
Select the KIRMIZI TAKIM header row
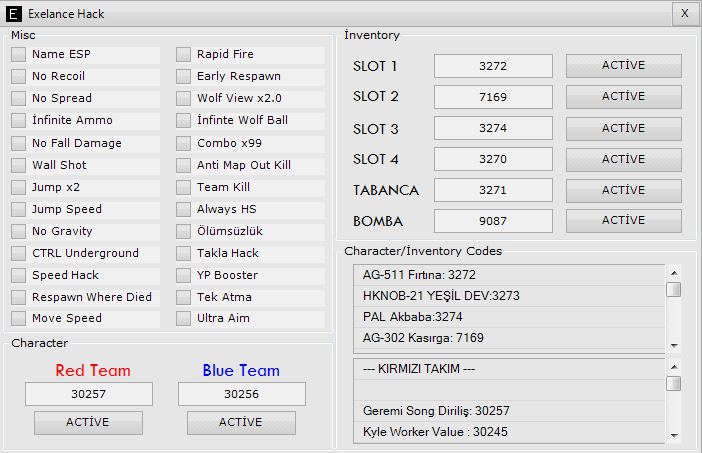(x=509, y=369)
